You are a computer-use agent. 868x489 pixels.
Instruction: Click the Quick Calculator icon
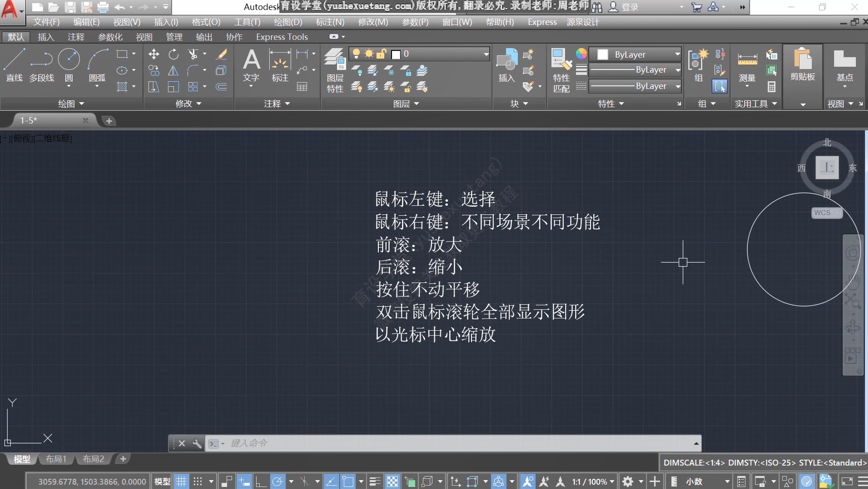771,87
